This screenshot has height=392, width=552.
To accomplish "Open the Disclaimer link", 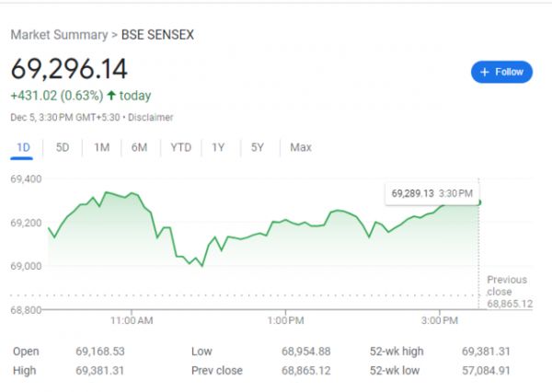I will click(151, 118).
